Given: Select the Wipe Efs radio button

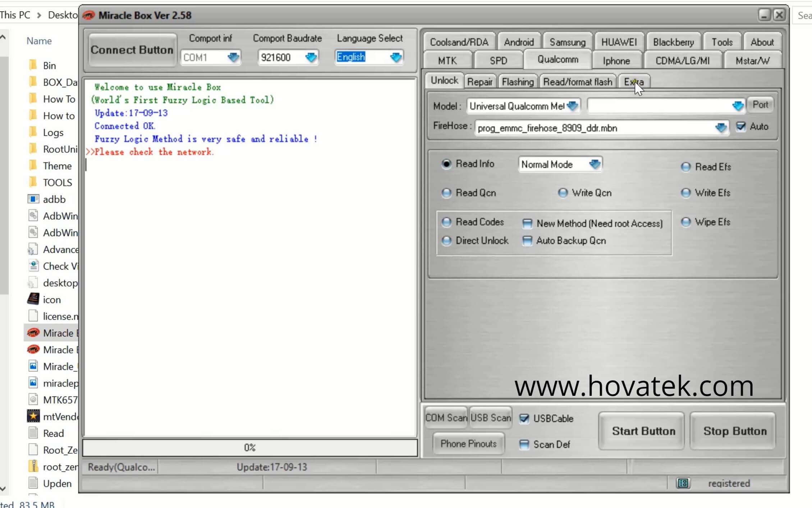Looking at the screenshot, I should (685, 222).
